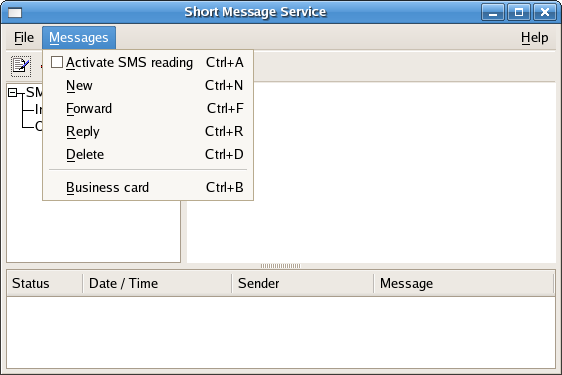The height and width of the screenshot is (375, 562).
Task: Close the open Messages menu
Action: (x=79, y=38)
